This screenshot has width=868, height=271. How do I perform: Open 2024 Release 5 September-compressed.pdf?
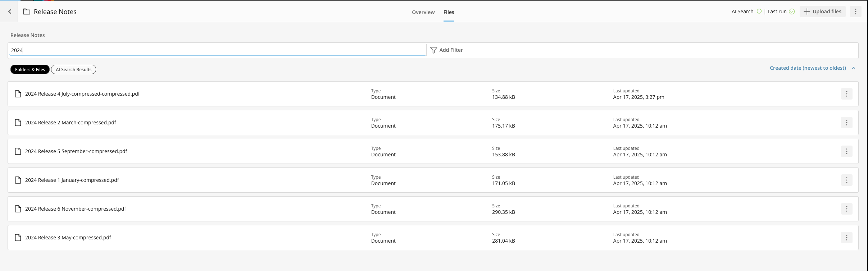[76, 151]
